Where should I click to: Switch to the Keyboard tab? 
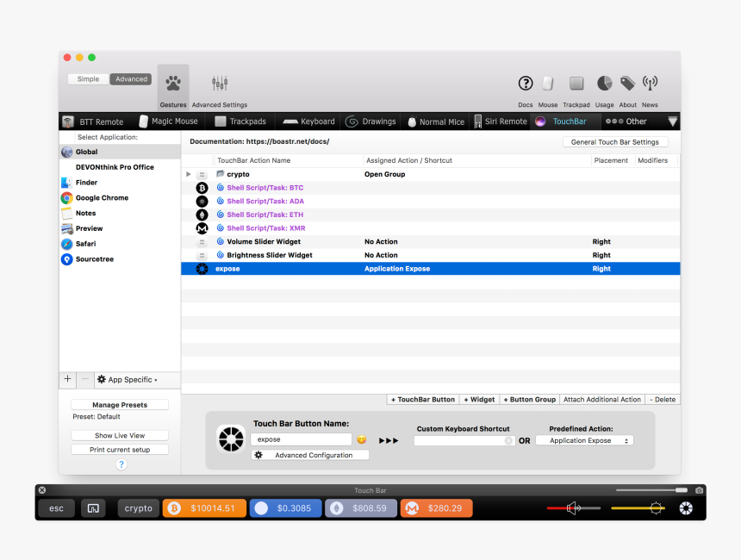pyautogui.click(x=308, y=121)
